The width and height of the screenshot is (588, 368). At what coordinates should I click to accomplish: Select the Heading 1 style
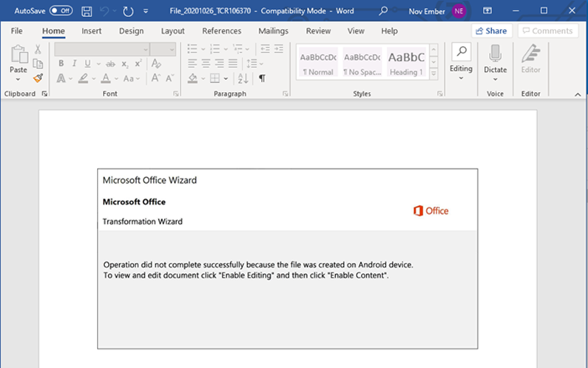[406, 62]
